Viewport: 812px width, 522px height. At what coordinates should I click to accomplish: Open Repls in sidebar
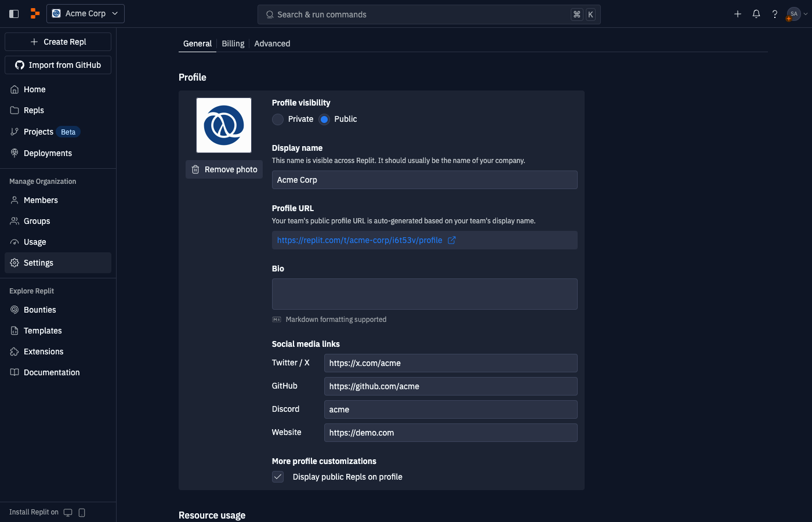(58, 110)
